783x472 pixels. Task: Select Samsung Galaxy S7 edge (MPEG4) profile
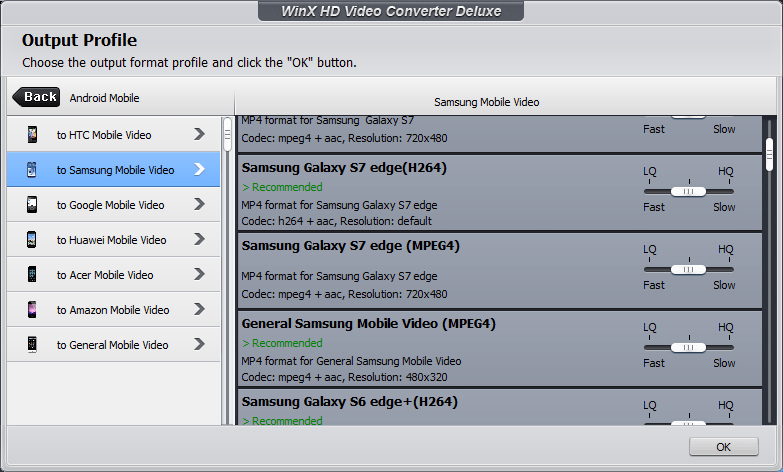click(500, 270)
